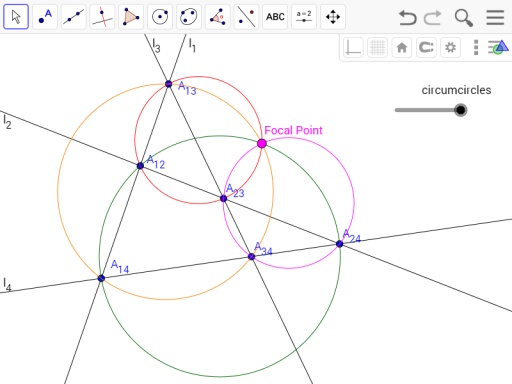Screen dimensions: 512x384
Task: Select the Angle measurement tool
Action: 217,17
